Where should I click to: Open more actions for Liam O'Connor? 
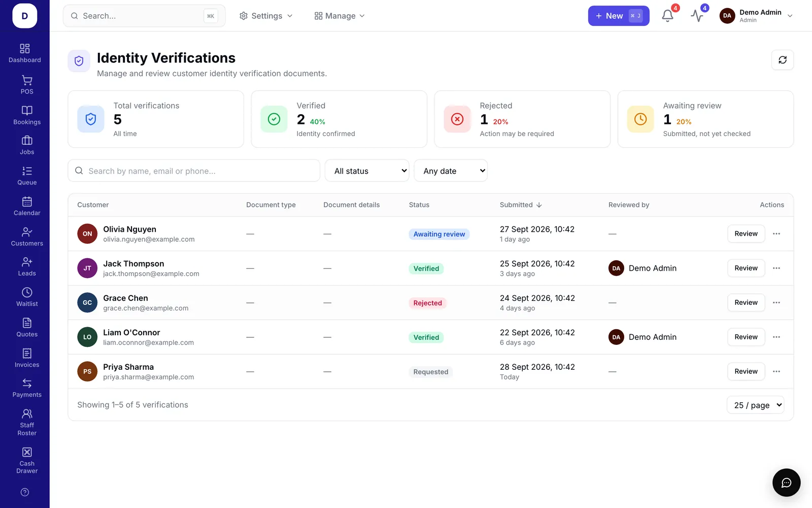click(776, 337)
